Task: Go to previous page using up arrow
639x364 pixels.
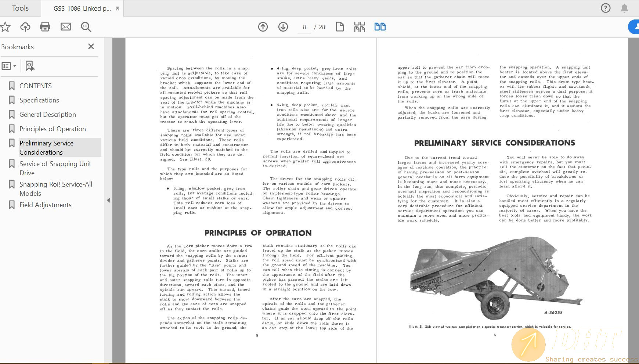Action: 263,27
